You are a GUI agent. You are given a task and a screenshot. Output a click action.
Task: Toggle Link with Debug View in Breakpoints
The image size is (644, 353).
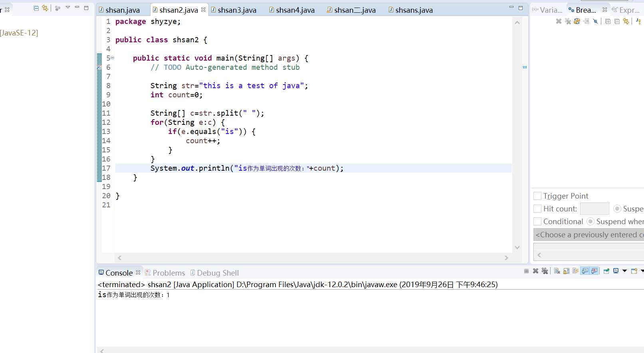[626, 21]
